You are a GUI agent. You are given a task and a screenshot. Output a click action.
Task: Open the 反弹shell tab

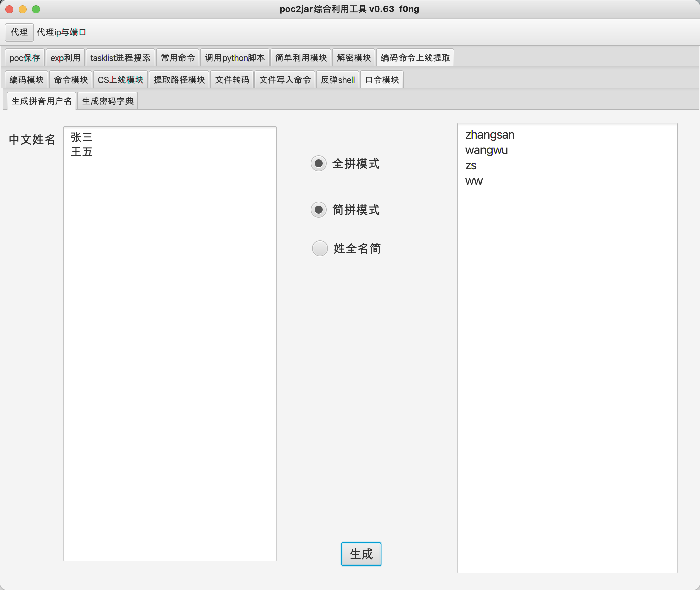(x=338, y=80)
